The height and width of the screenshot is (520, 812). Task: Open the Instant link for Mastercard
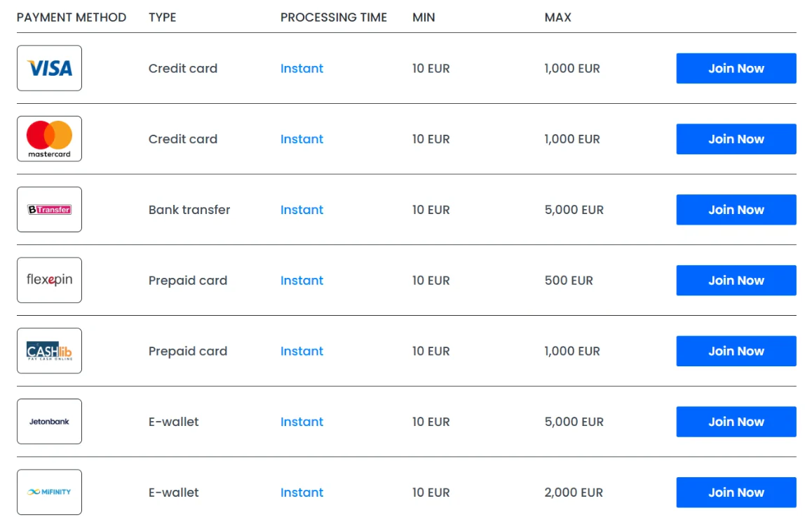click(x=302, y=139)
